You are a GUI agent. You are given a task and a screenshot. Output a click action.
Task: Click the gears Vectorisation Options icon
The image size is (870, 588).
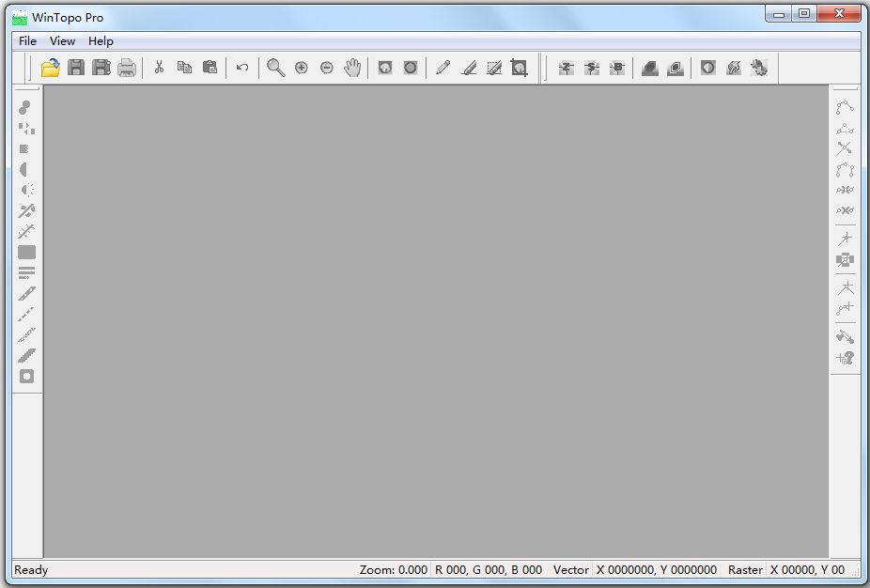coord(759,68)
